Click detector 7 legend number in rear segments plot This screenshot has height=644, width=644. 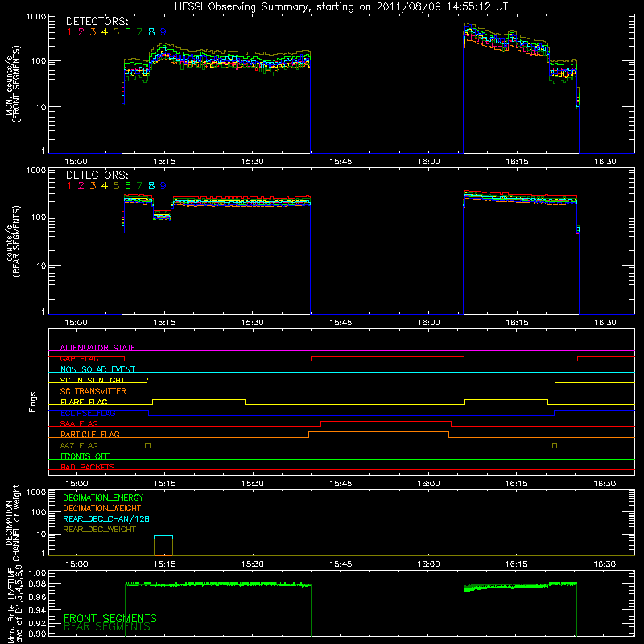139,186
